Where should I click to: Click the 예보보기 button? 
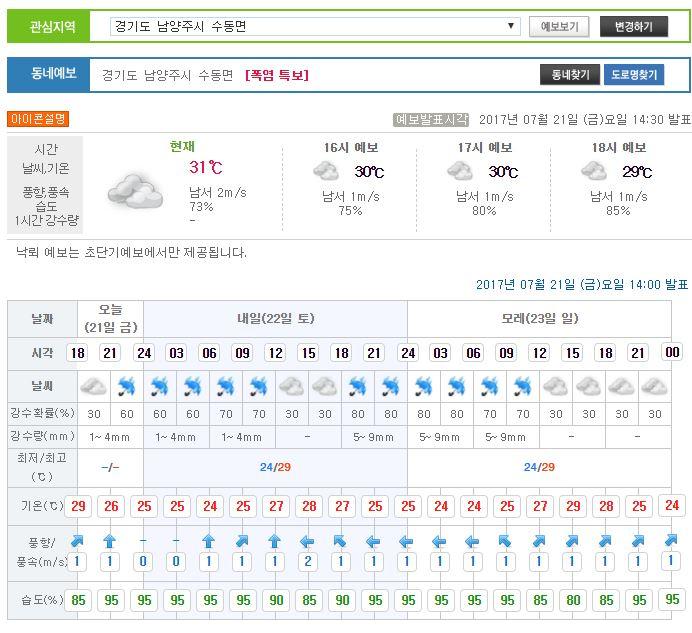coord(558,27)
